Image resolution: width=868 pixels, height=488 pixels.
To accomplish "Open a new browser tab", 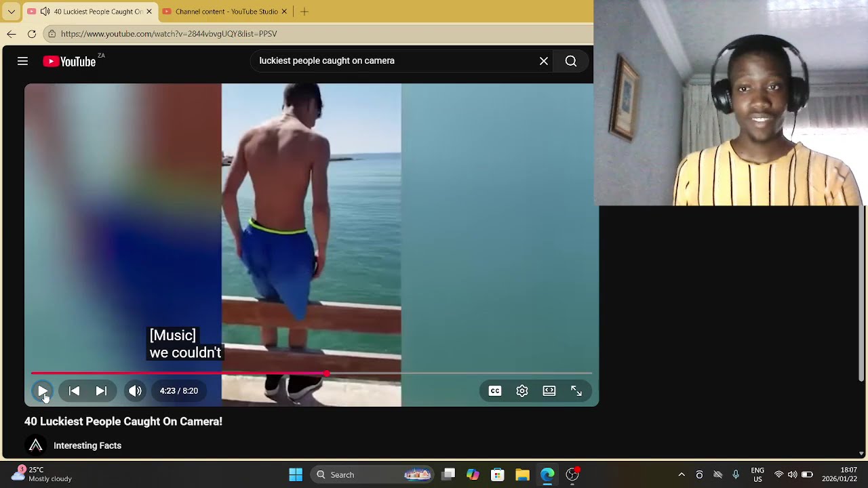I will (x=304, y=12).
